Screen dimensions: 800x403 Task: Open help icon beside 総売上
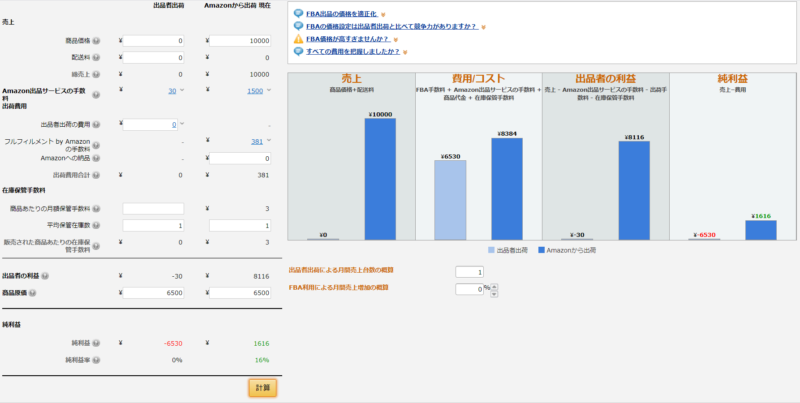point(96,74)
